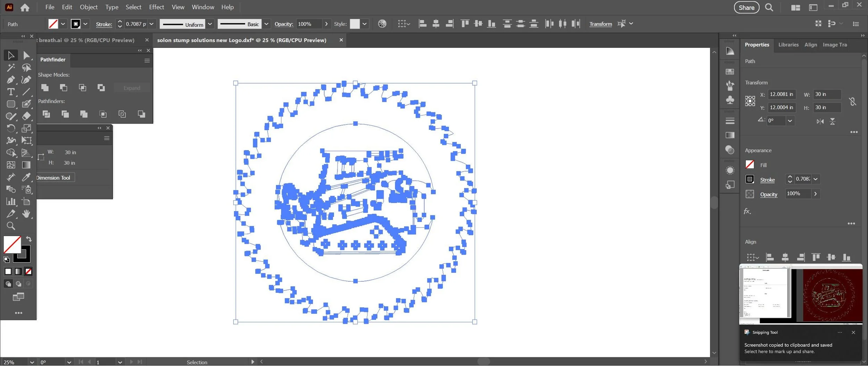Screen dimensions: 868x366
Task: Open the fill color dropdown in control bar
Action: (x=63, y=24)
